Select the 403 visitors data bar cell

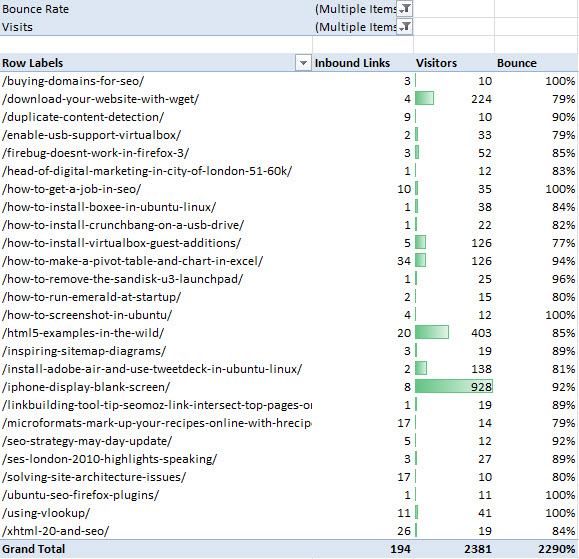point(454,333)
